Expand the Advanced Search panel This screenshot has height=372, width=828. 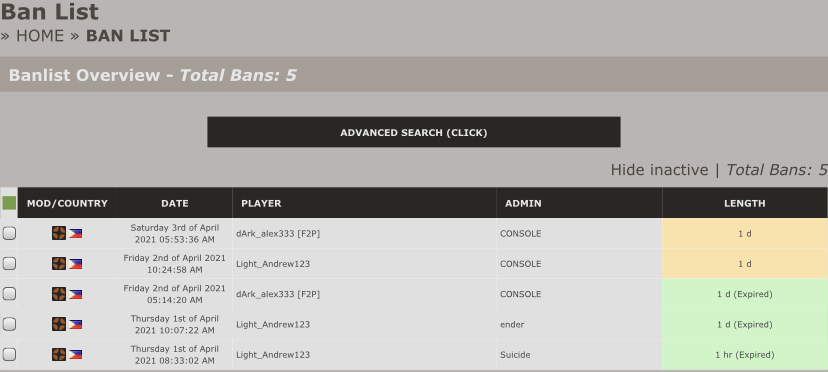coord(413,132)
